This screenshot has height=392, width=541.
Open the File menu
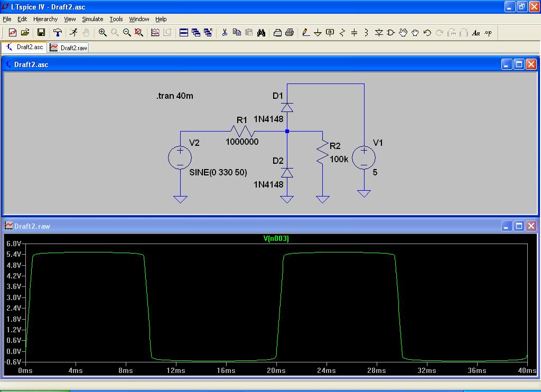[7, 19]
